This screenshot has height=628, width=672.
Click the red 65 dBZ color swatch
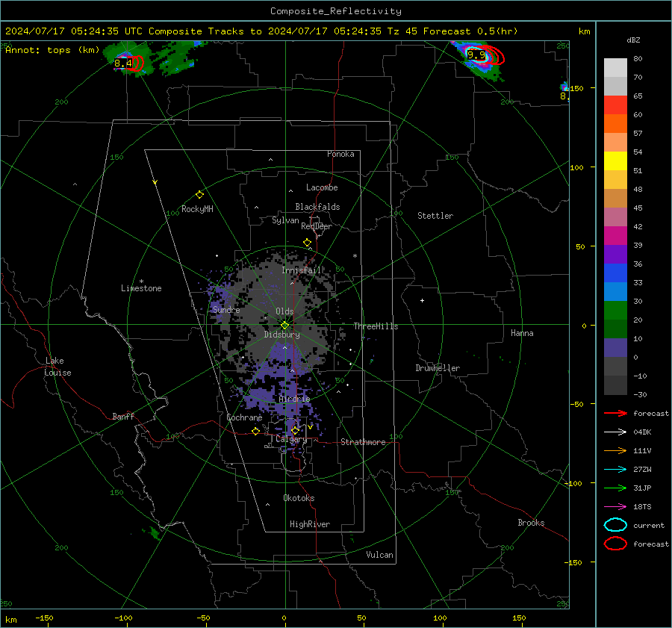tap(615, 105)
